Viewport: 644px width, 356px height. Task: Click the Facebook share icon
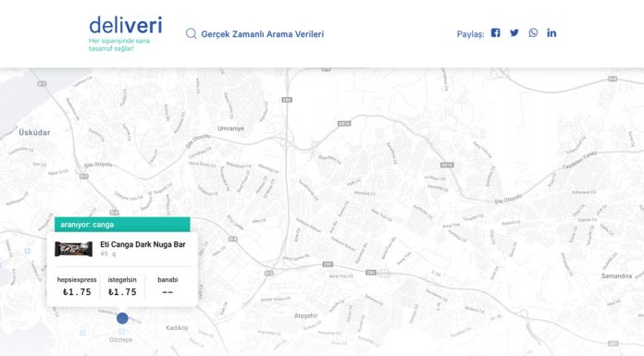496,33
